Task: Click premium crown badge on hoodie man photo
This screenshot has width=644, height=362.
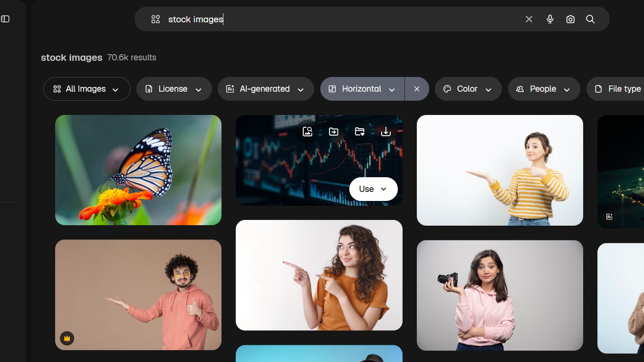Action: [67, 338]
